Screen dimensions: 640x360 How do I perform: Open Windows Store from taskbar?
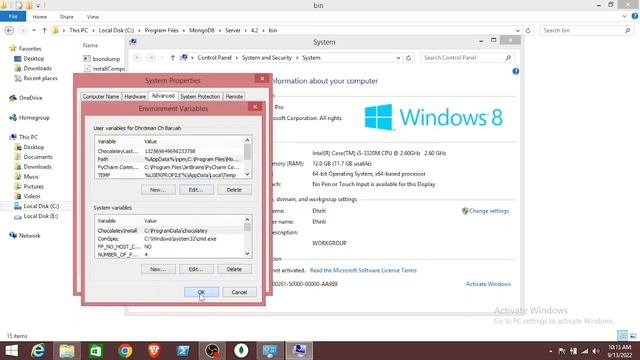click(x=96, y=351)
